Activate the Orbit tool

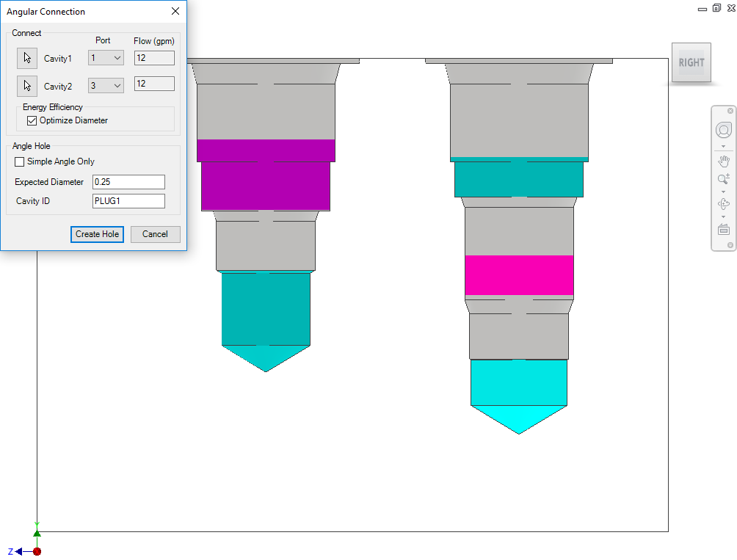[x=724, y=204]
